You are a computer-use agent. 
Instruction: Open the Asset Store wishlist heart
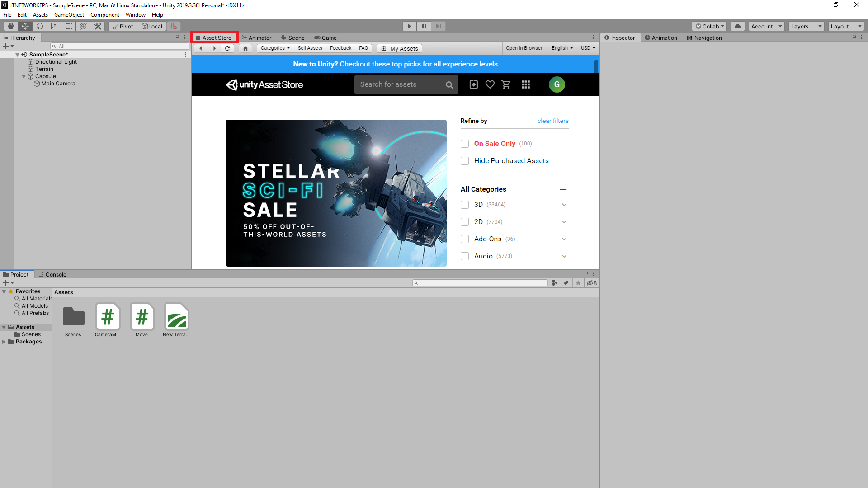[x=490, y=84]
